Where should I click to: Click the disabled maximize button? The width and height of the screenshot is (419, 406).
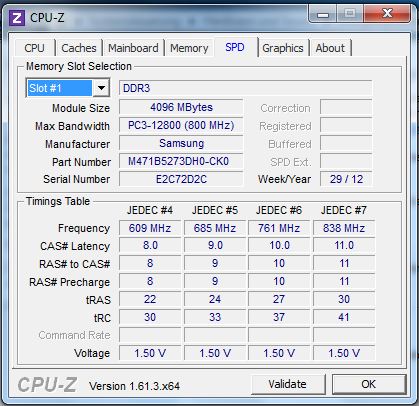[x=350, y=14]
